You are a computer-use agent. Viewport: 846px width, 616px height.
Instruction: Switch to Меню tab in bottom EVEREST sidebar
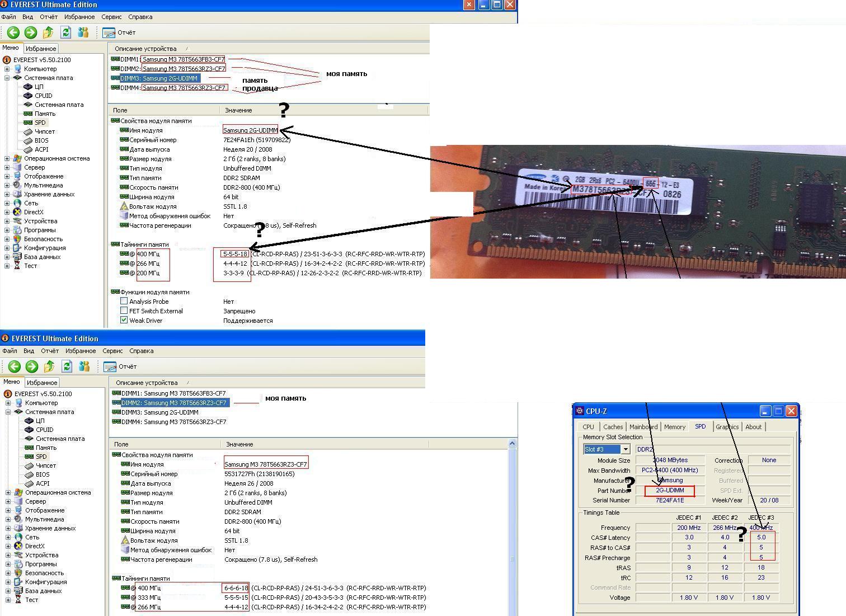point(11,382)
